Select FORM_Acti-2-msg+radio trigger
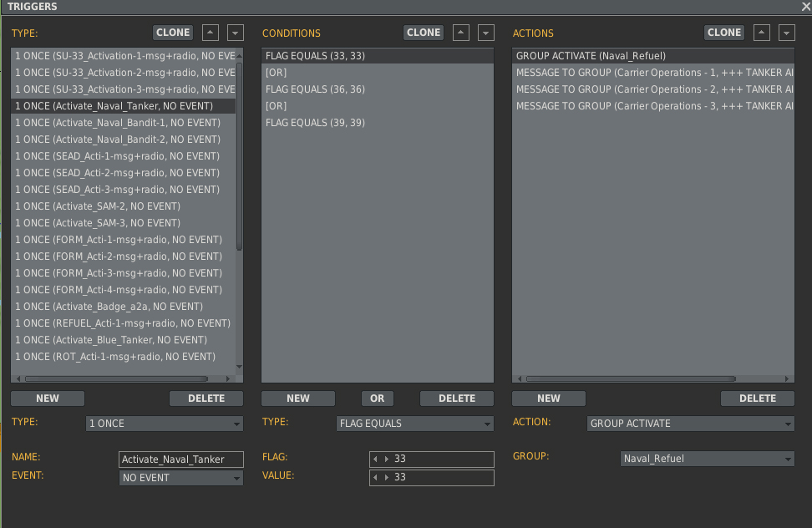Viewport: 812px width, 528px height. tap(124, 256)
